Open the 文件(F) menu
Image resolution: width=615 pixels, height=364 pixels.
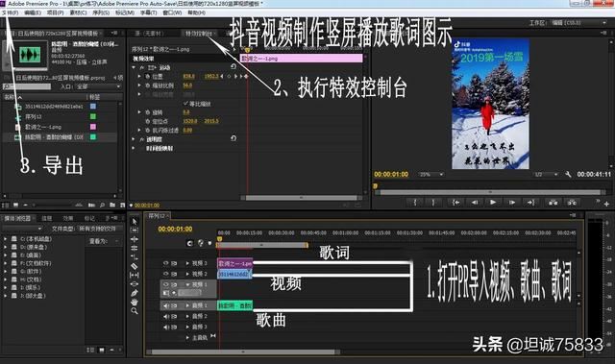[11, 12]
